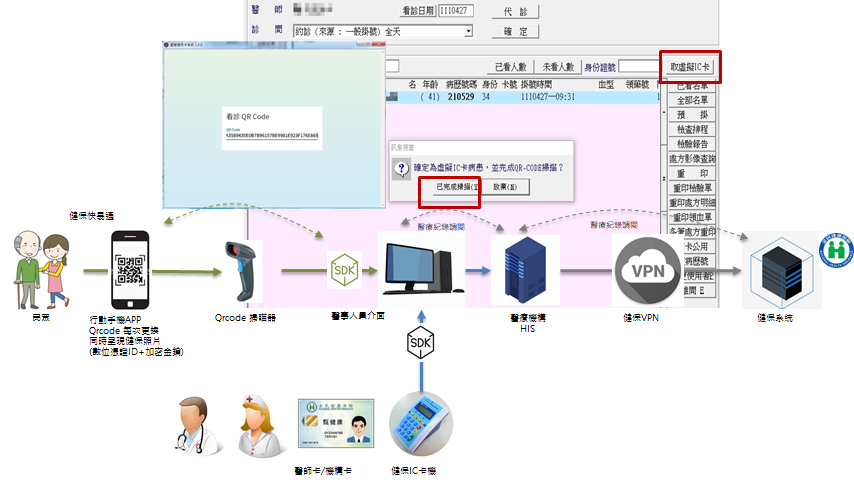This screenshot has width=854, height=490.
Task: Click the 代診 button
Action: 515,11
